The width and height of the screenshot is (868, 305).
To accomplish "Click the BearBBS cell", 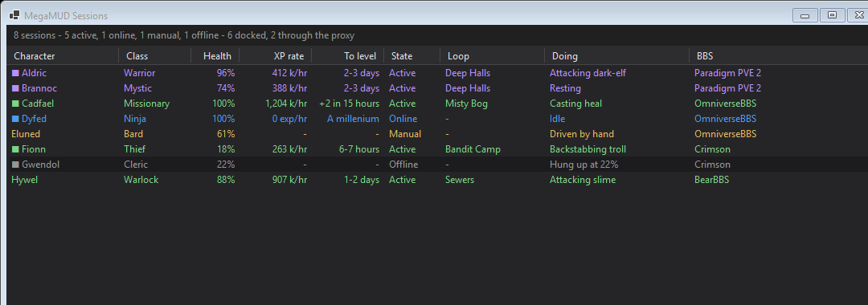I will click(x=712, y=180).
